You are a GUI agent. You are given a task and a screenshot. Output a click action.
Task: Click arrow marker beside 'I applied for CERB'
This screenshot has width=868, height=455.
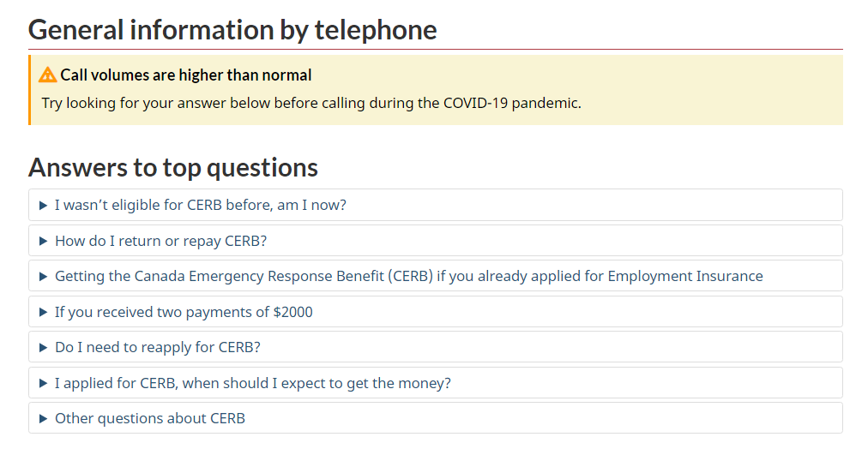pos(43,384)
